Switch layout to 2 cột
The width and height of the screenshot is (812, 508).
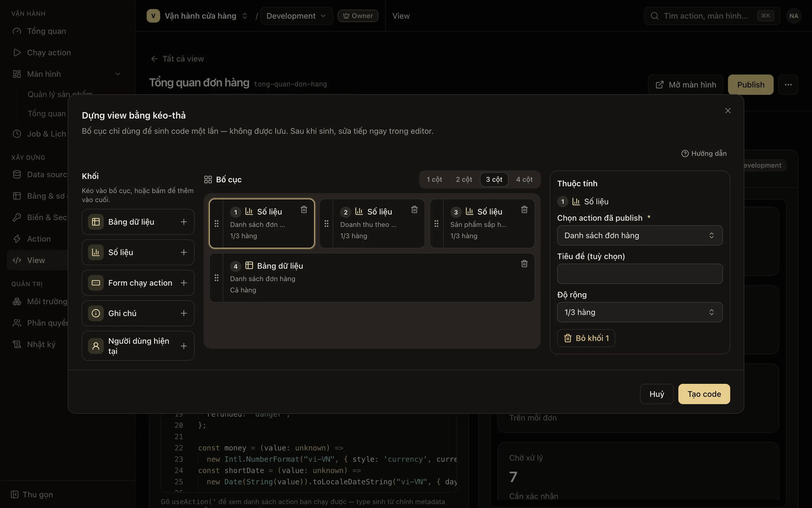pos(464,179)
